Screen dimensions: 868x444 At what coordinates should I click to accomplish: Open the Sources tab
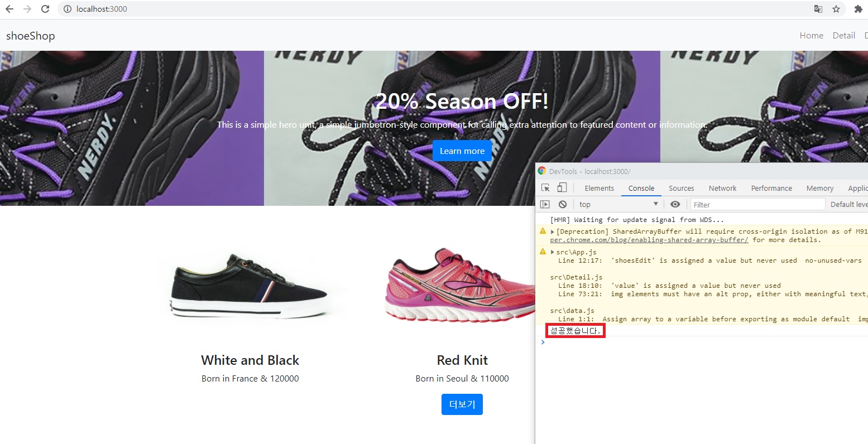(682, 188)
